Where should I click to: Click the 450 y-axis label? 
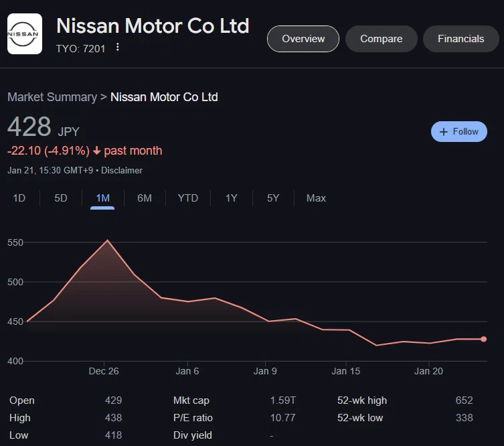pos(15,321)
